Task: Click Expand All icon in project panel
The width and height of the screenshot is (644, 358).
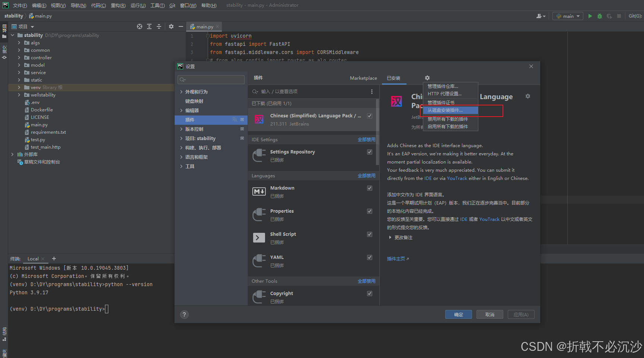Action: pyautogui.click(x=149, y=26)
